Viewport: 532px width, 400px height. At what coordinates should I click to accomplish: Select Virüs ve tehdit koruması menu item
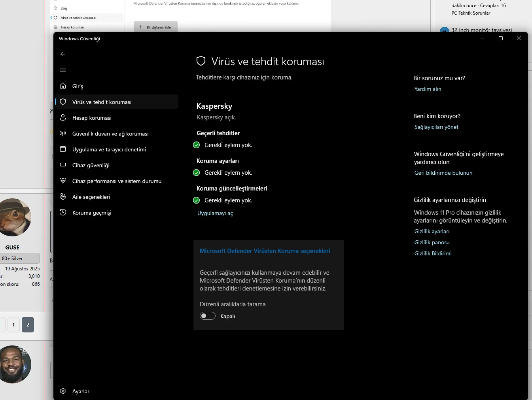[x=102, y=102]
